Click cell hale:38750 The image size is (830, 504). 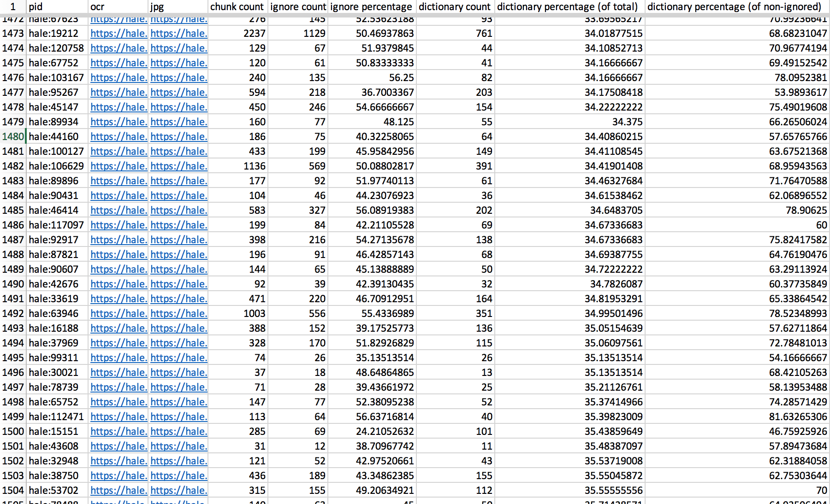pyautogui.click(x=57, y=475)
